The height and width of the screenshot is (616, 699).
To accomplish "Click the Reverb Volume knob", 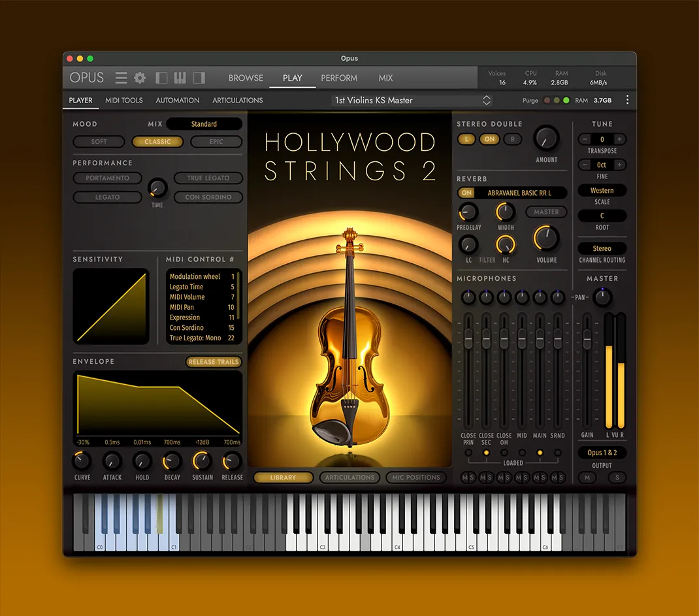I will (546, 238).
